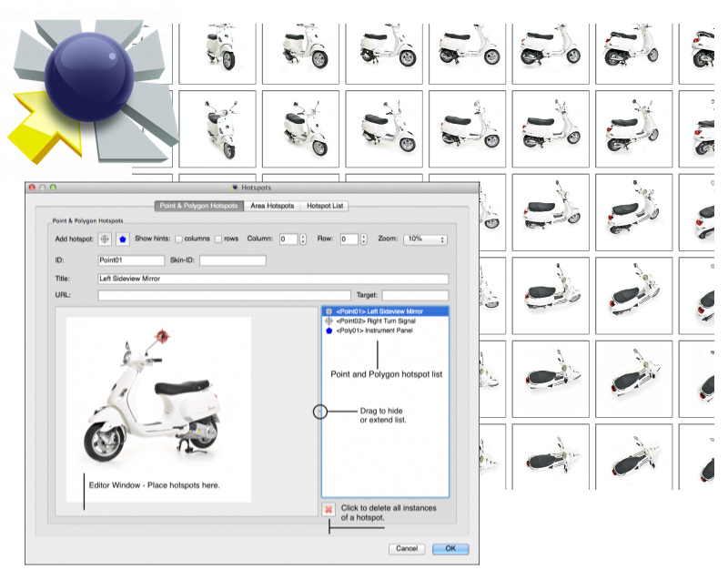This screenshot has height=580, width=728.
Task: Click the Column number field
Action: tap(288, 239)
